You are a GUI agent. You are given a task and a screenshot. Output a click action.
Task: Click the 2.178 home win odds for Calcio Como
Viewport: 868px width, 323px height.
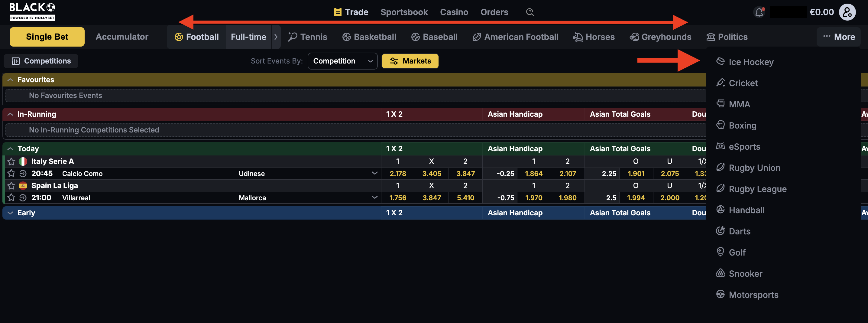[x=398, y=174]
